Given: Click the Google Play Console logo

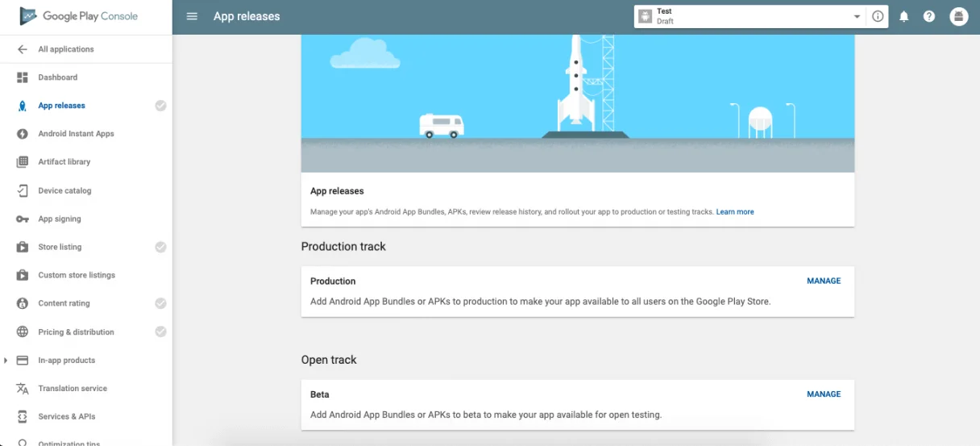Looking at the screenshot, I should pos(79,16).
